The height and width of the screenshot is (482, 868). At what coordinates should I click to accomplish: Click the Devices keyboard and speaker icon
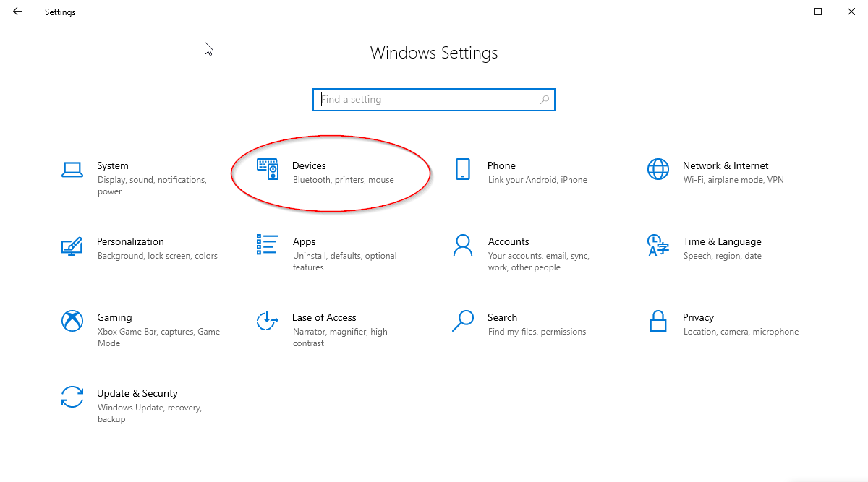pos(268,169)
